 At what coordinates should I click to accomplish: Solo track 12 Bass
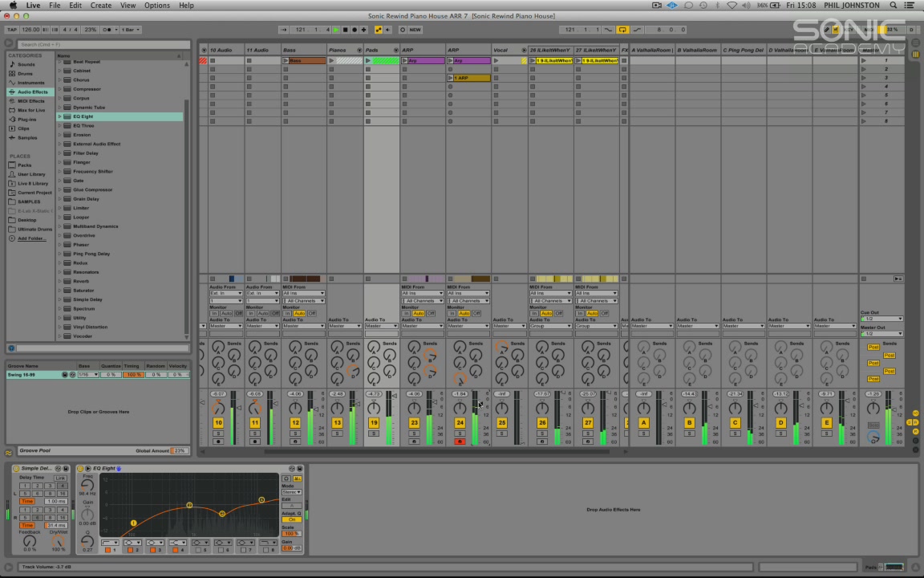click(x=295, y=433)
